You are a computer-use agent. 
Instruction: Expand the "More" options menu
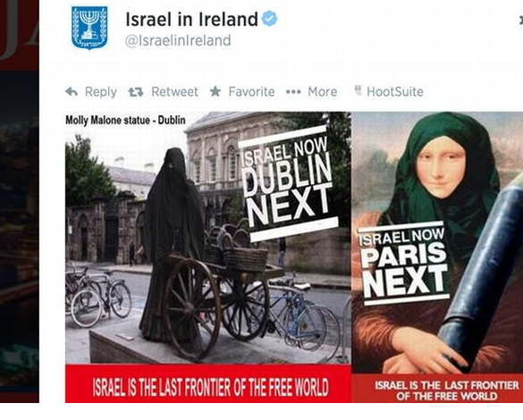coord(322,92)
